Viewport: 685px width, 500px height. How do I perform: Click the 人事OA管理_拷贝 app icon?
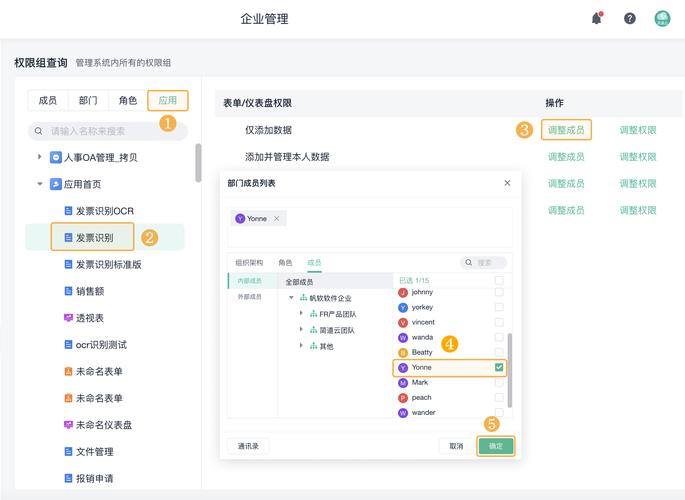click(55, 157)
